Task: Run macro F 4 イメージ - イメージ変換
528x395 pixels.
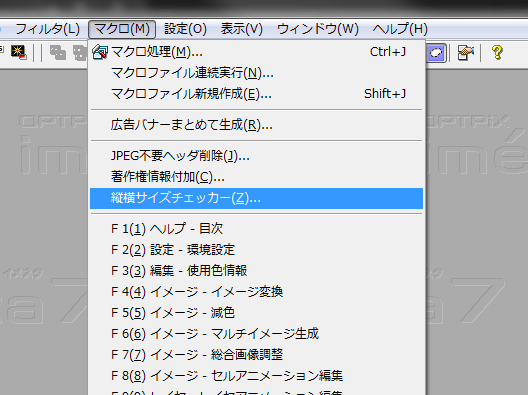Action: [x=257, y=291]
